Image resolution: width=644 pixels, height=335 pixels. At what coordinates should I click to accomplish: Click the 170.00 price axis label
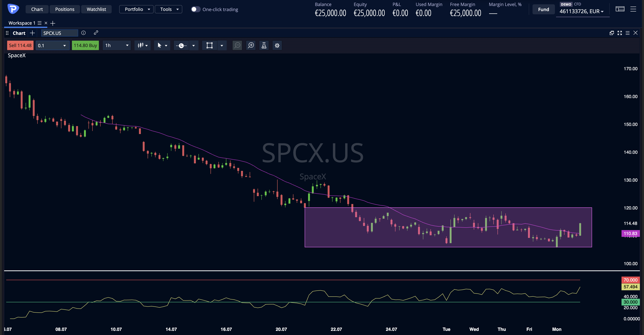[x=630, y=69]
